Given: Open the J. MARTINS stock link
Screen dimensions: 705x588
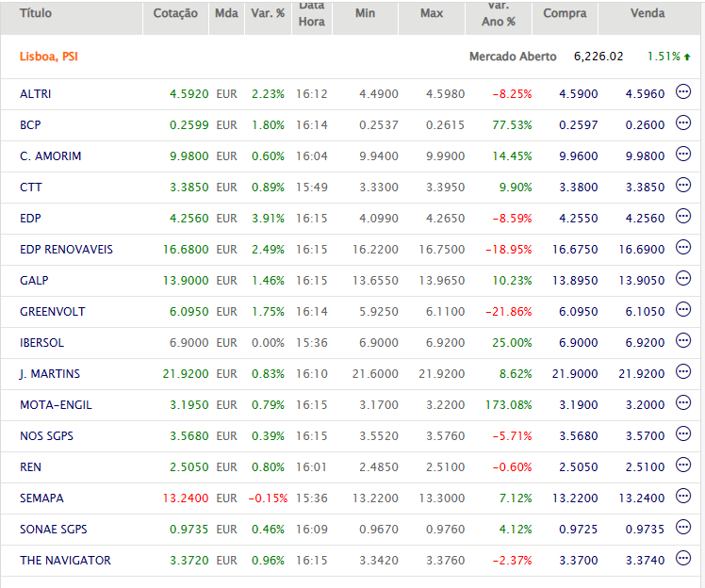Looking at the screenshot, I should click(49, 373).
